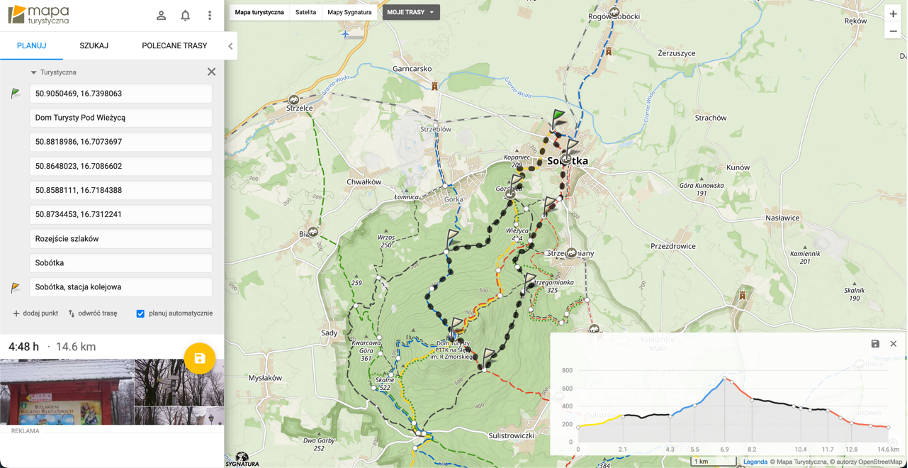Zoom out of the map
This screenshot has width=908, height=468.
click(892, 31)
